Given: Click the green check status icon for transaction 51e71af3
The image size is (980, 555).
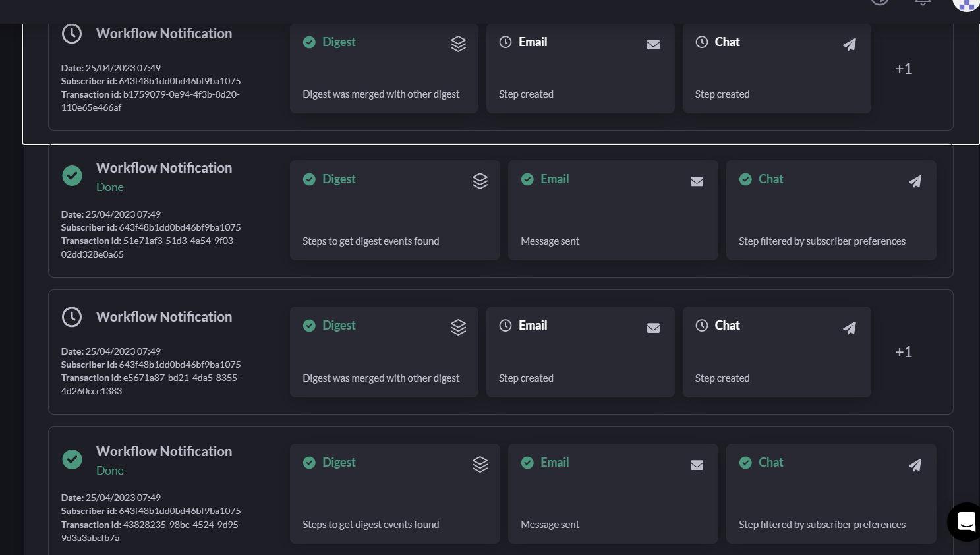Looking at the screenshot, I should pyautogui.click(x=72, y=176).
